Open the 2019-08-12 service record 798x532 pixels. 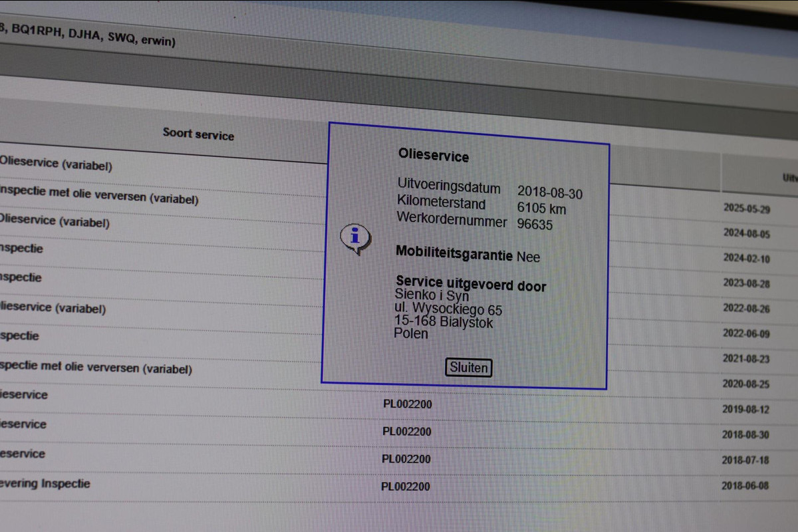click(746, 410)
